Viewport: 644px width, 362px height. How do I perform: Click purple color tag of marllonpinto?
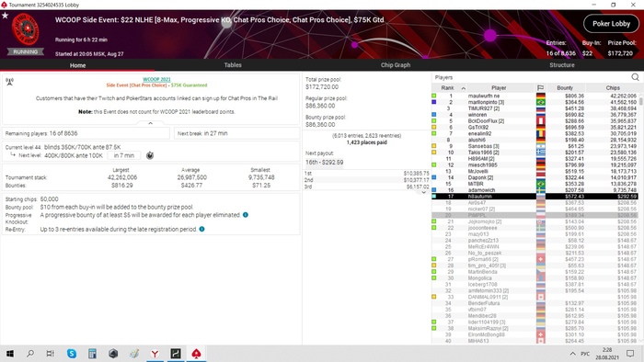pos(433,102)
